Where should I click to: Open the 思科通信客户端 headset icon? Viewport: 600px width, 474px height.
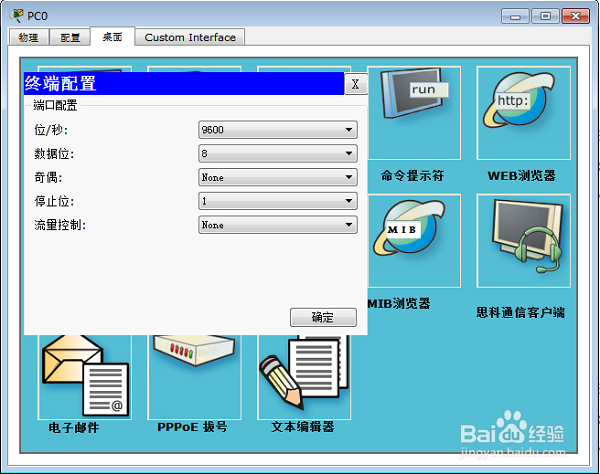[523, 241]
